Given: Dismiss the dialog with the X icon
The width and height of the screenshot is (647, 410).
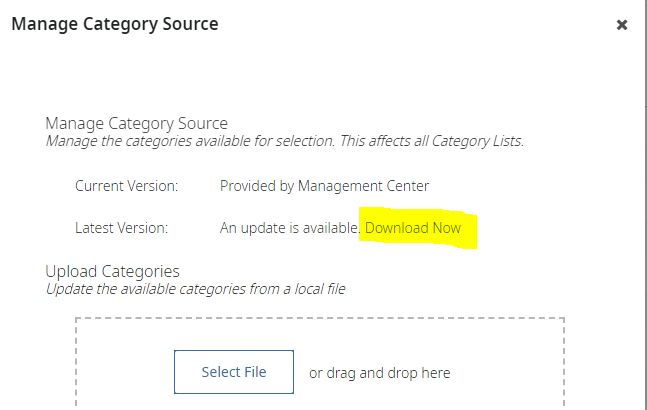Looking at the screenshot, I should [622, 25].
